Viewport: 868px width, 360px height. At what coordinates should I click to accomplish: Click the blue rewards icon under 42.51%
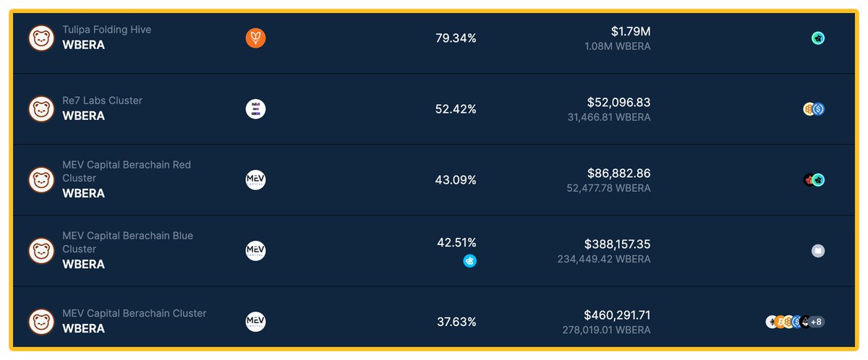470,261
